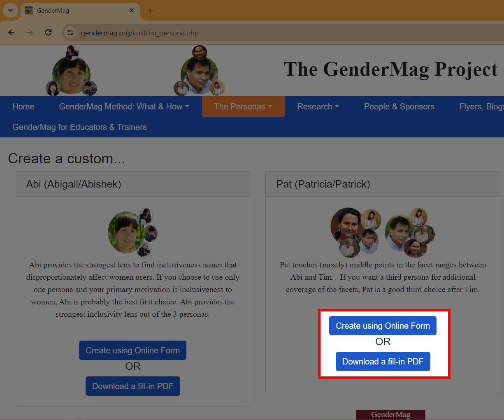Click the Abi persona portrait cluster
Screen dimensions: 504x420
(132, 232)
